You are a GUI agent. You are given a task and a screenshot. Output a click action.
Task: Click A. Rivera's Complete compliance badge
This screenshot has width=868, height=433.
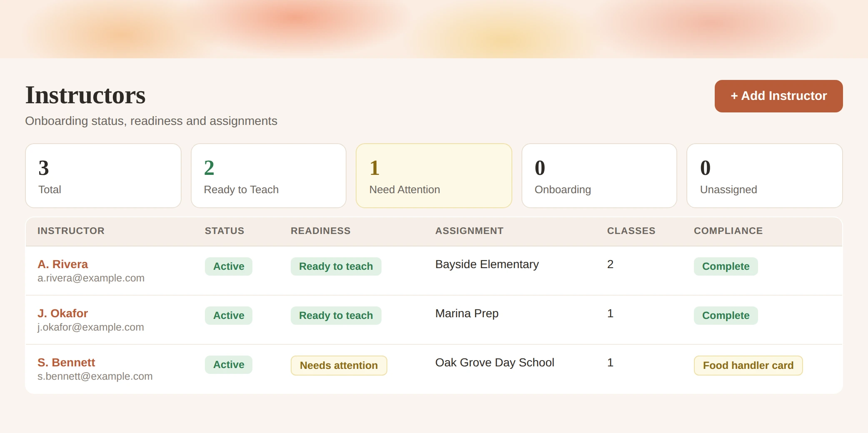coord(726,266)
